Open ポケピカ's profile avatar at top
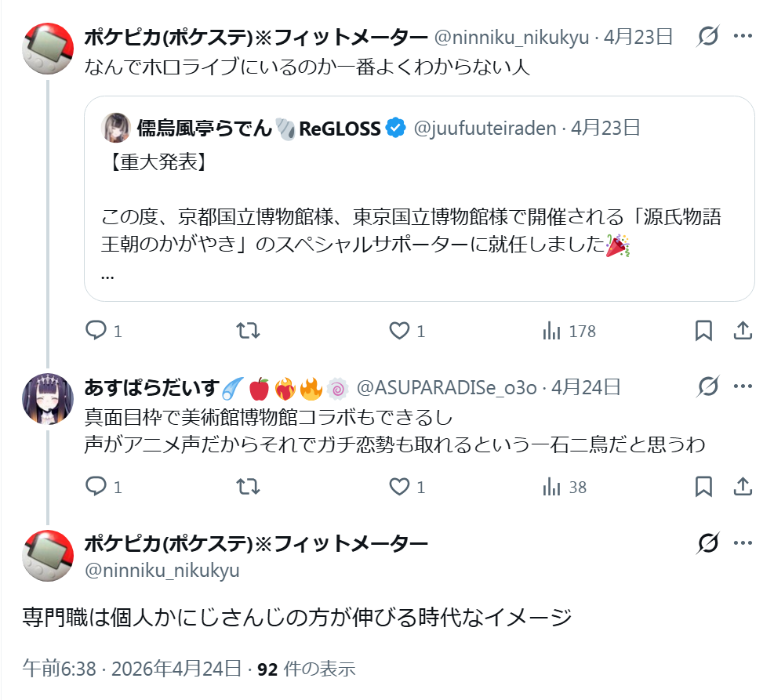 49,49
